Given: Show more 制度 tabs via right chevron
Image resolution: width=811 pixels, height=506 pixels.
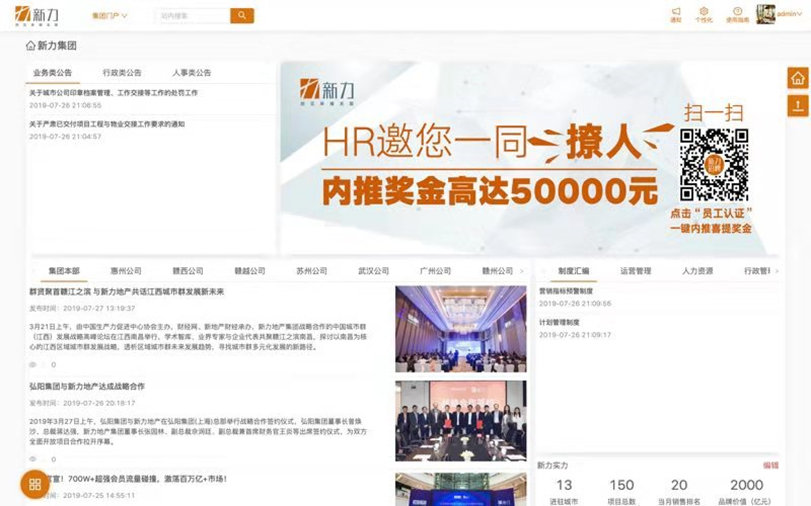Looking at the screenshot, I should (x=776, y=271).
